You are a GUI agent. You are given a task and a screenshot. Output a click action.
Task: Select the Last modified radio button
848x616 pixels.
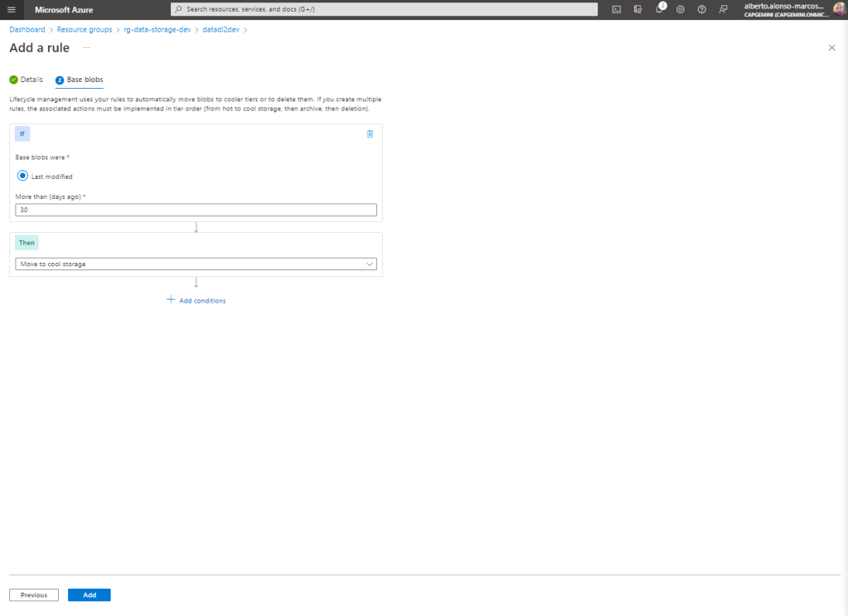tap(23, 176)
